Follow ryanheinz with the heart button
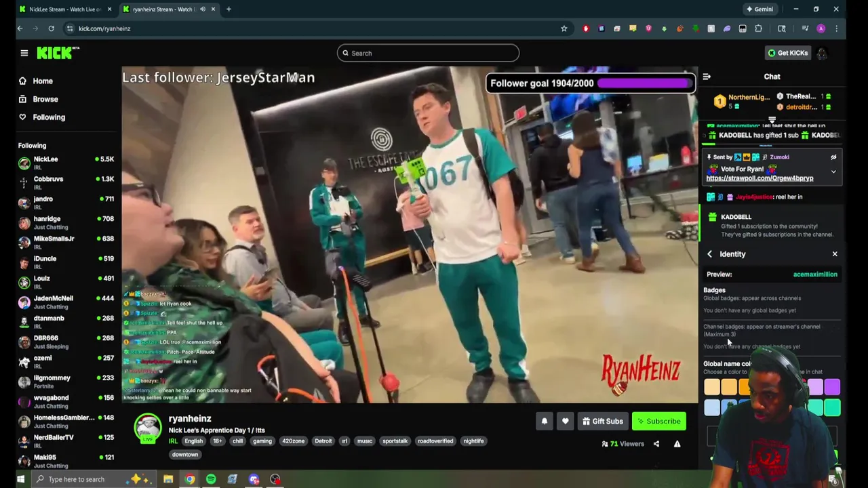This screenshot has height=488, width=868. click(565, 422)
